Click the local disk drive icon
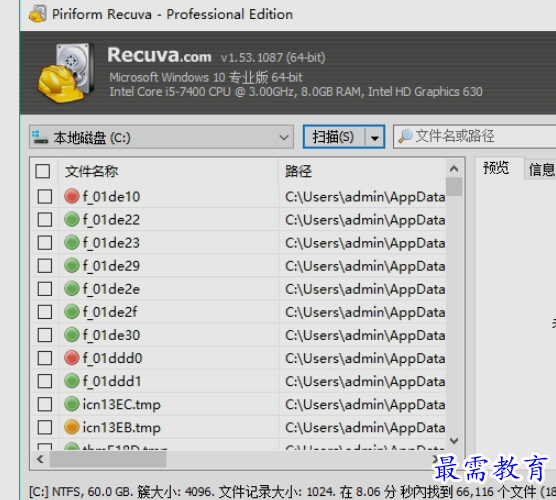The height and width of the screenshot is (500, 556). (x=40, y=137)
